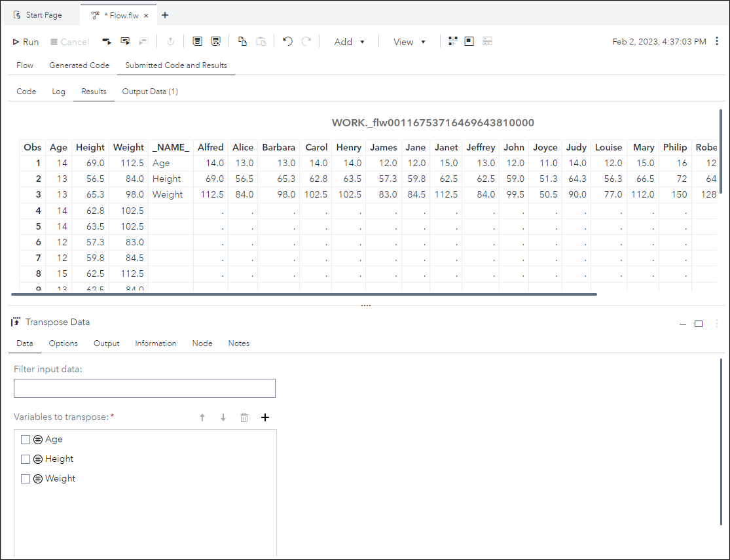The width and height of the screenshot is (730, 560).
Task: Open the Add dropdown menu
Action: (x=349, y=42)
